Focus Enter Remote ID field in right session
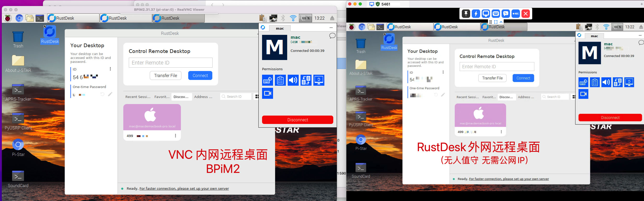 pyautogui.click(x=497, y=67)
